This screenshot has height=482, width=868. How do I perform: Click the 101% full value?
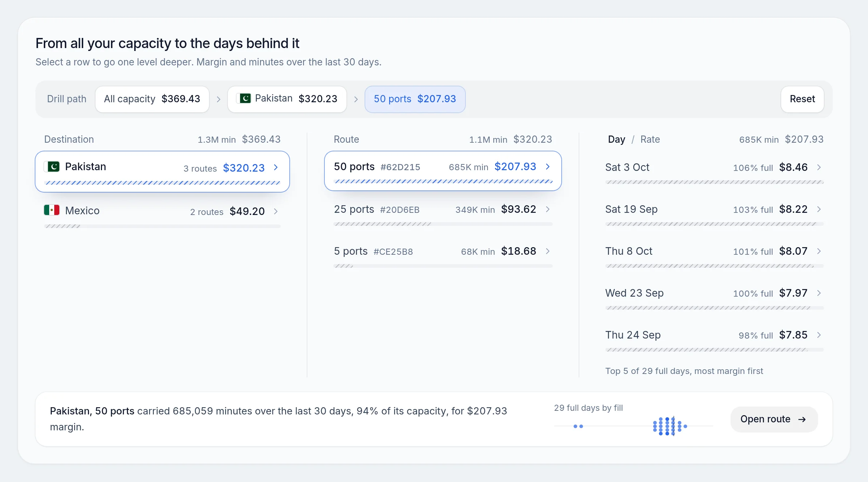click(753, 252)
